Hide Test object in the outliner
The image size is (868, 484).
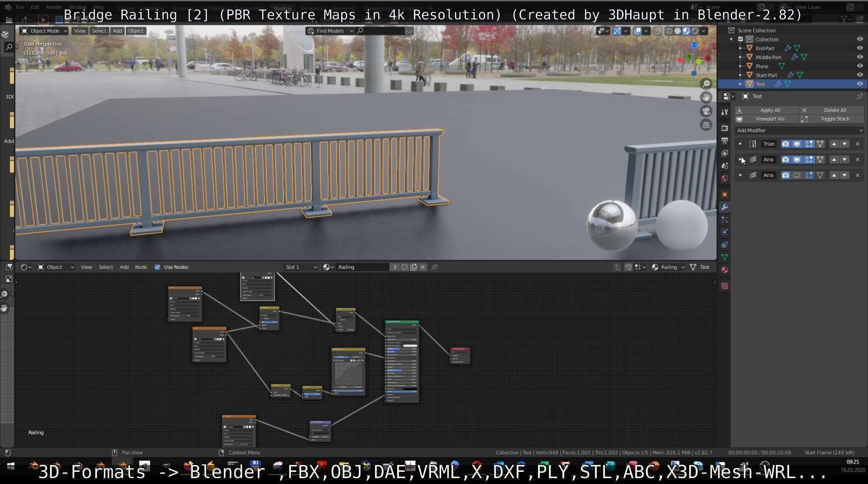coord(860,84)
